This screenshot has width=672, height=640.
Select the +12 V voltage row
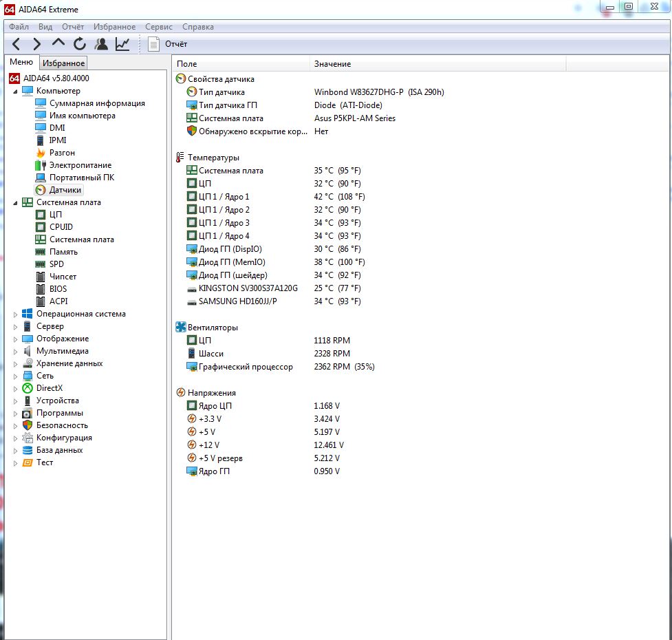coord(265,445)
